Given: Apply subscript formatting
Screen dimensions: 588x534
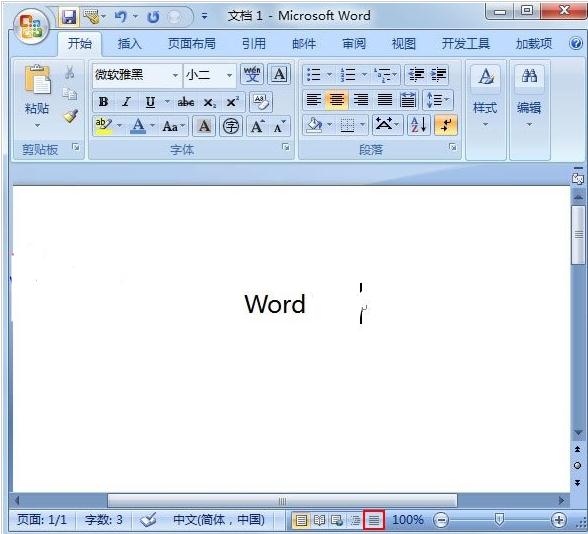Looking at the screenshot, I should 209,102.
